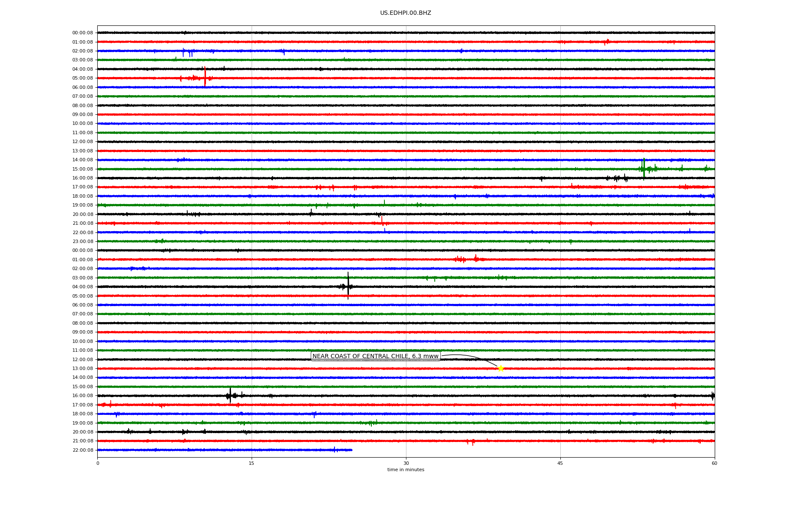Click the 45 tick label on x-axis
The width and height of the screenshot is (812, 508).
(560, 463)
